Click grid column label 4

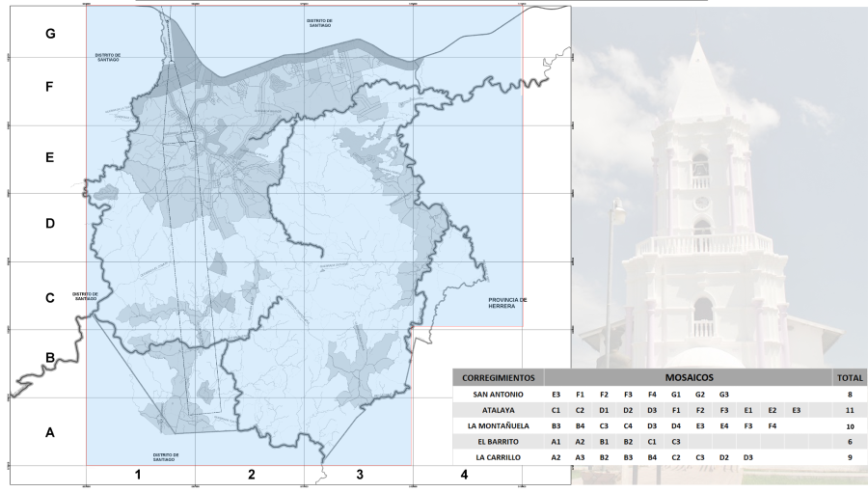[x=464, y=475]
